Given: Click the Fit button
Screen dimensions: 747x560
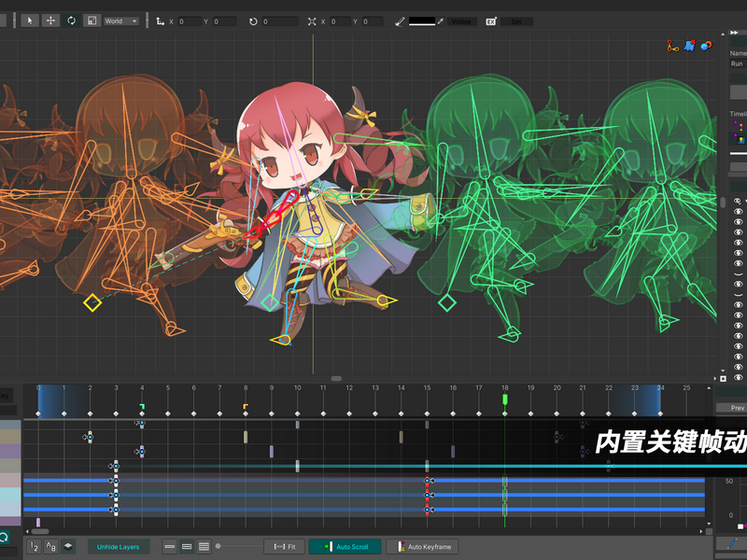Looking at the screenshot, I should (285, 547).
